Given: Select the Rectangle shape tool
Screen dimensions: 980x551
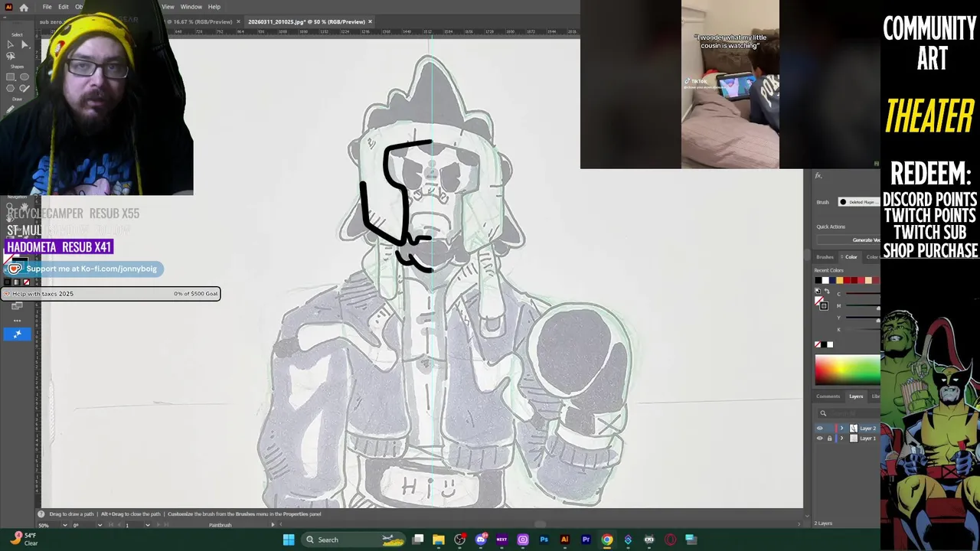Looking at the screenshot, I should (x=10, y=77).
